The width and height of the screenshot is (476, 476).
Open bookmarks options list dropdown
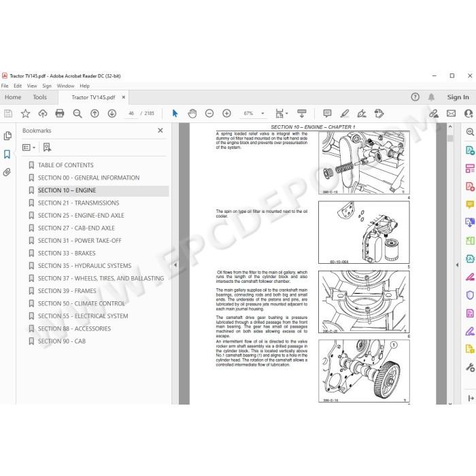(29, 148)
